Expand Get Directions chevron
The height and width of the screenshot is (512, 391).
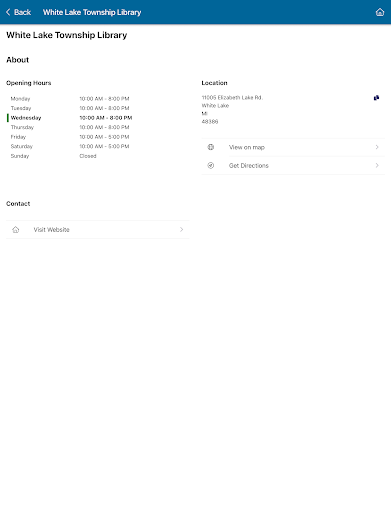point(377,165)
